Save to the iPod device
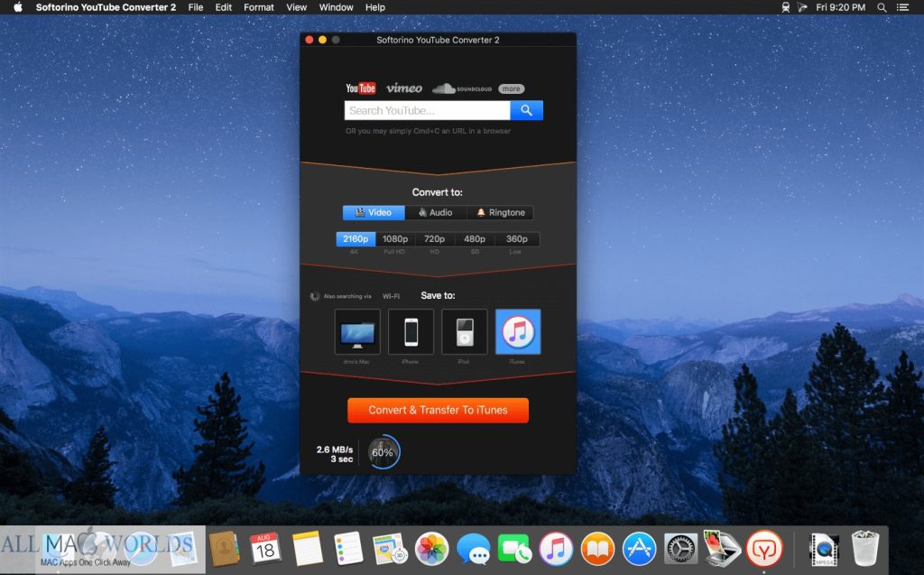The width and height of the screenshot is (924, 575). [x=465, y=331]
